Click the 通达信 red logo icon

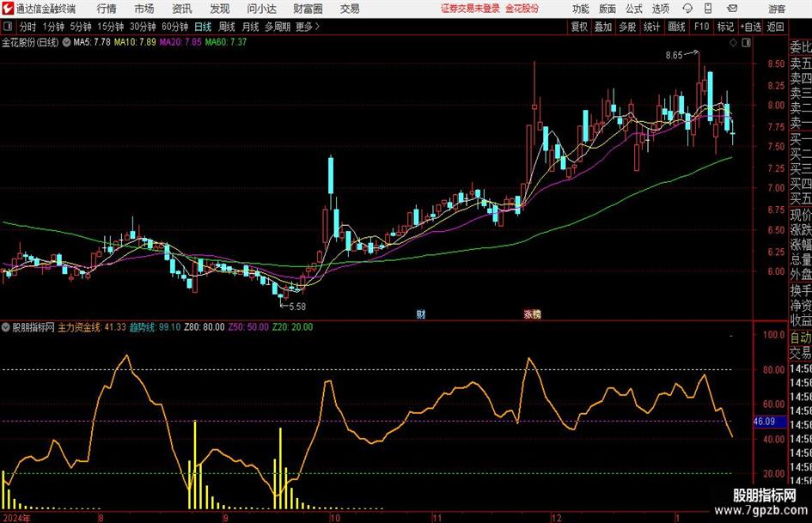(8, 9)
